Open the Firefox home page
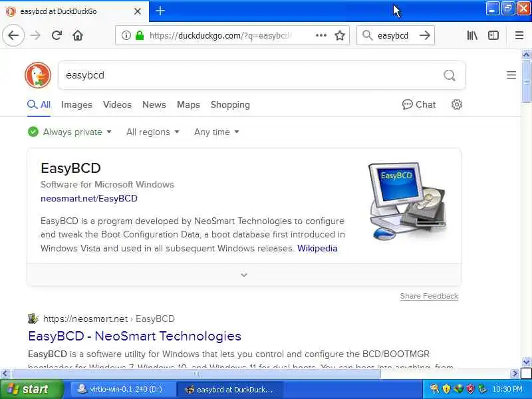Image resolution: width=532 pixels, height=399 pixels. pos(78,35)
